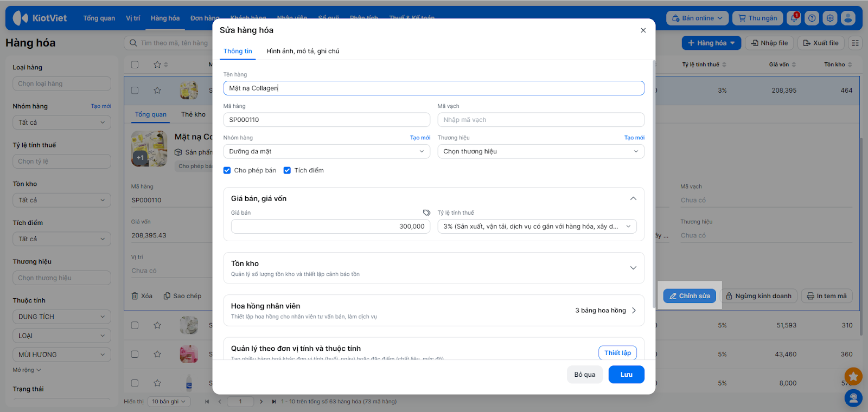Switch to Thông tin tab
This screenshot has width=868, height=412.
click(x=238, y=51)
